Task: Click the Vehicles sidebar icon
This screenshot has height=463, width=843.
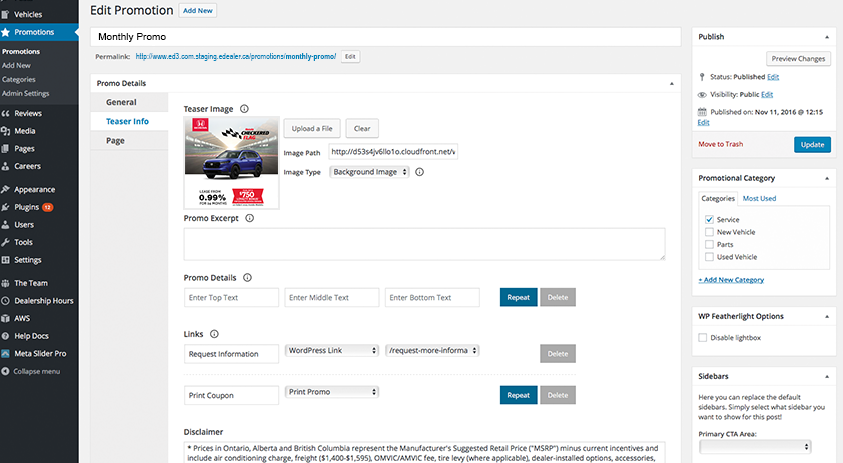Action: click(5, 15)
